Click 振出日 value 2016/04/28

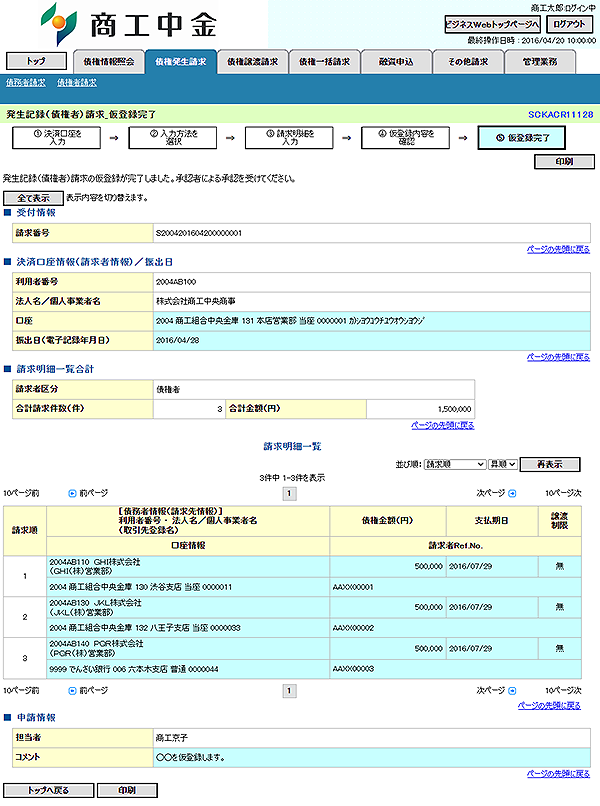point(177,340)
